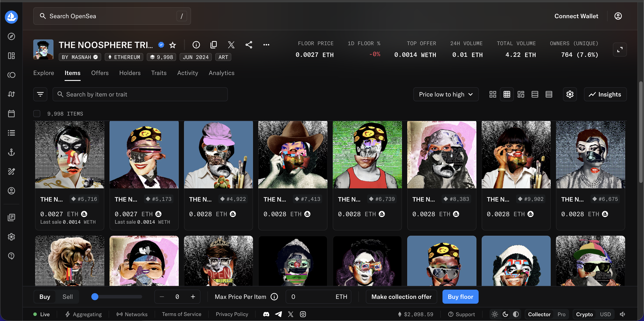Click Connect Wallet

tap(576, 16)
